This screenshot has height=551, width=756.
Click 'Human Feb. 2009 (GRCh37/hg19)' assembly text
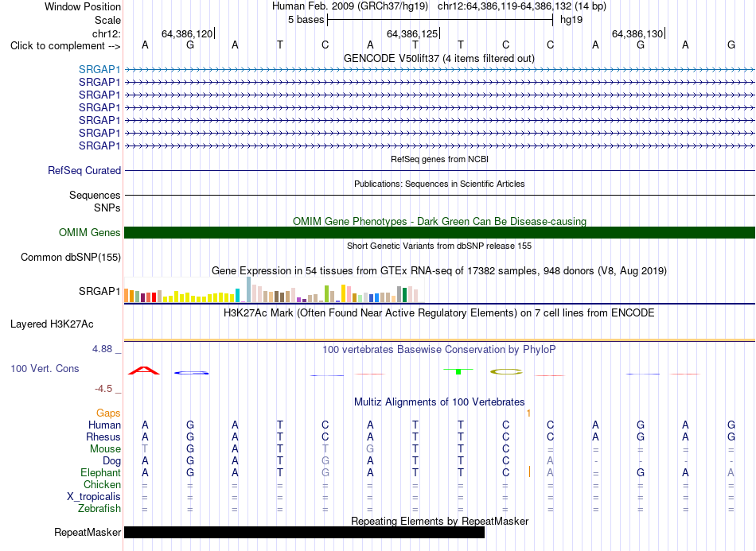point(350,6)
